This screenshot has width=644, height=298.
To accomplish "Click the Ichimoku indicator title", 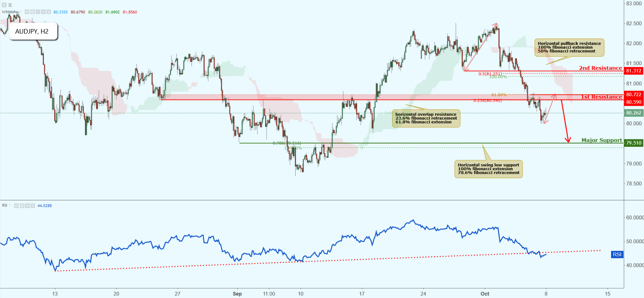I will [x=10, y=12].
